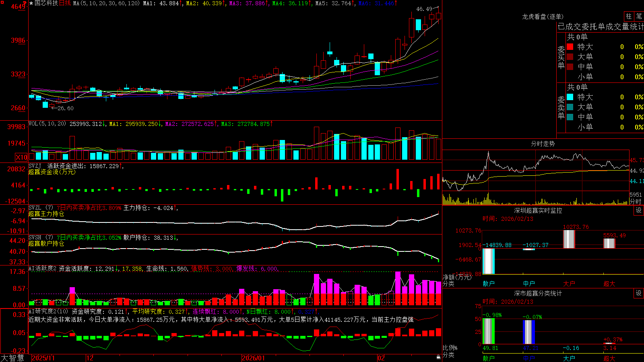Click the 深市超赢分类统计 panel title

[538, 293]
